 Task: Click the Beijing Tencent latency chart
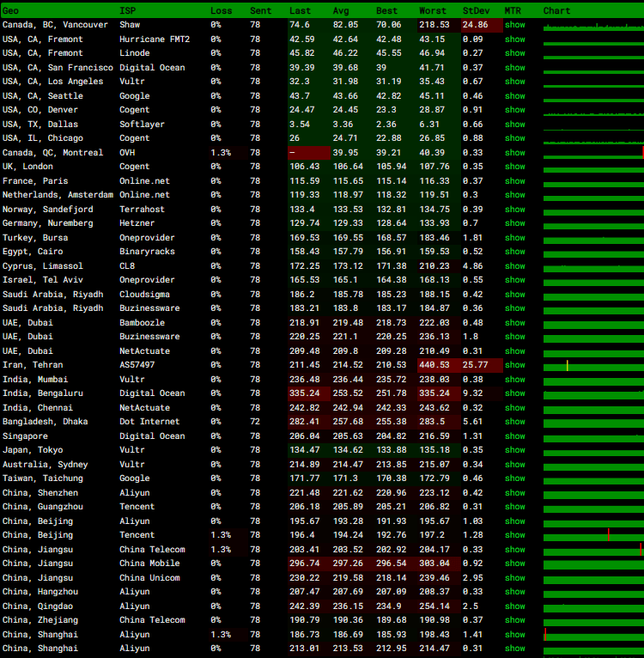tap(593, 535)
